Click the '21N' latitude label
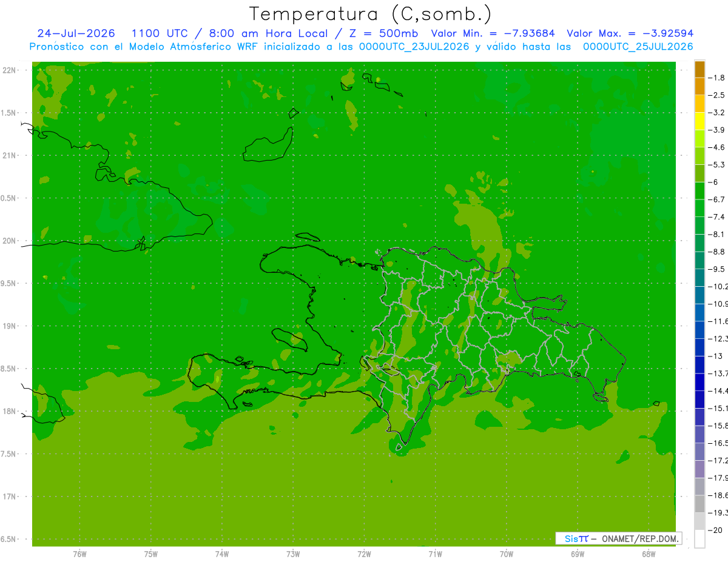Screen dimensions: 728x562 (9, 156)
